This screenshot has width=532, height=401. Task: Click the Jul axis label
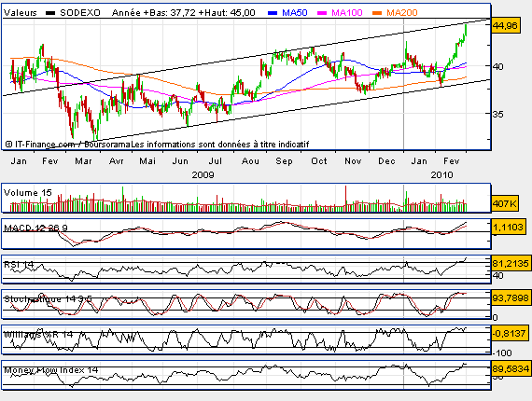215,160
